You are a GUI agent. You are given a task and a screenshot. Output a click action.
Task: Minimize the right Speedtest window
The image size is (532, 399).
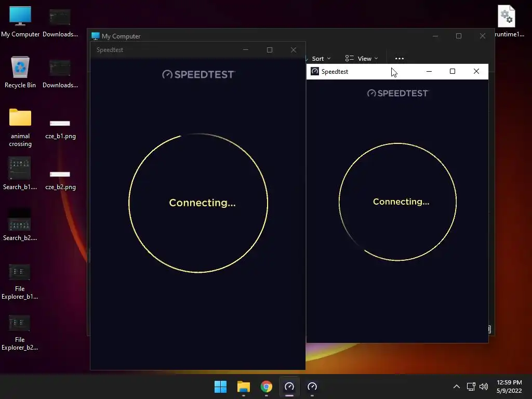pyautogui.click(x=429, y=71)
